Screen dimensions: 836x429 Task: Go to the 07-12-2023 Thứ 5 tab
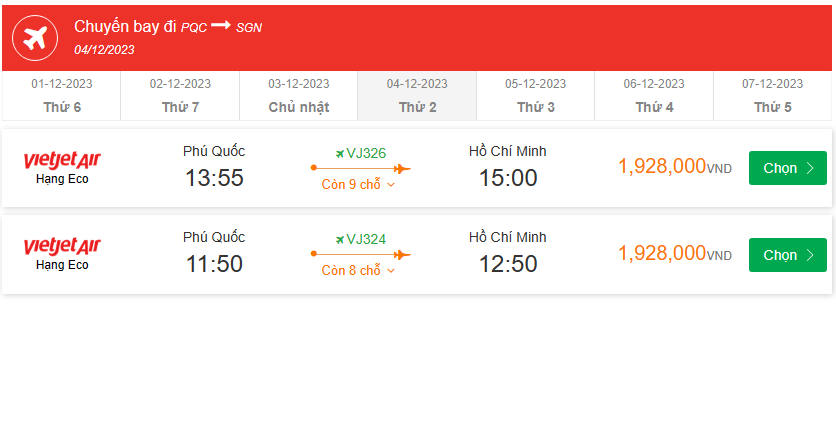pos(772,96)
